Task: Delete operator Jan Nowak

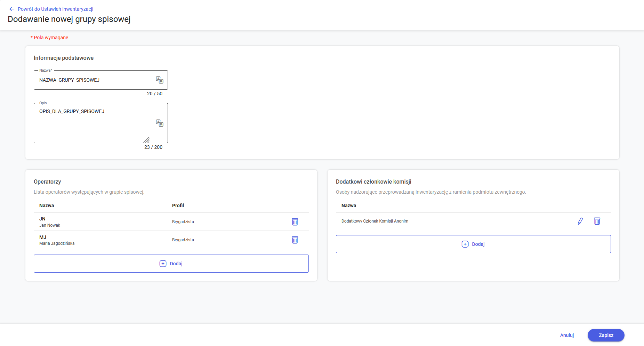Action: click(x=295, y=222)
